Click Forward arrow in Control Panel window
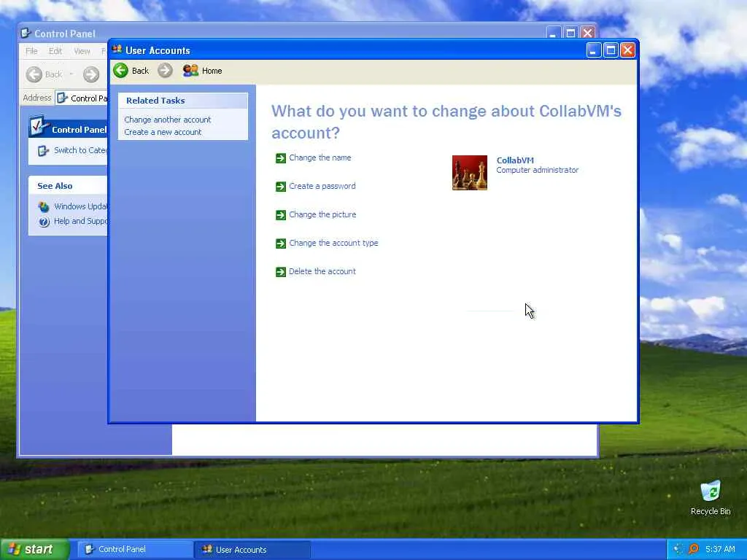Screen dimensions: 747x560 tap(91, 74)
